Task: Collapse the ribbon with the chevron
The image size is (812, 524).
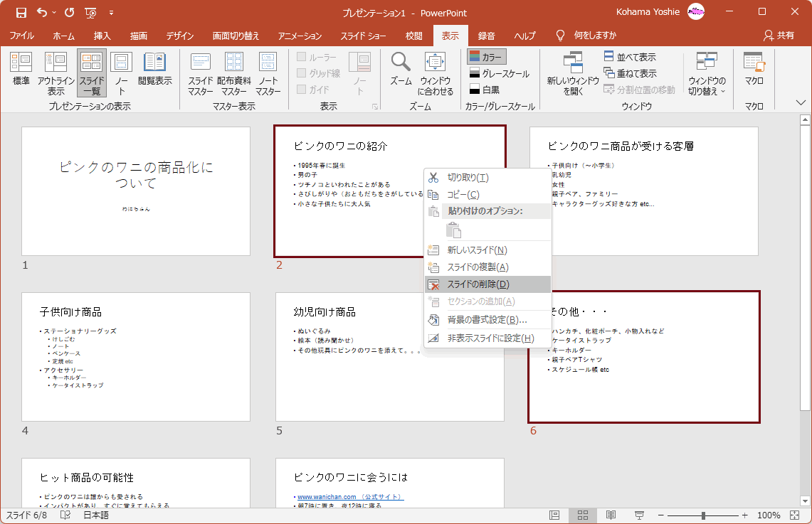Action: tap(801, 102)
